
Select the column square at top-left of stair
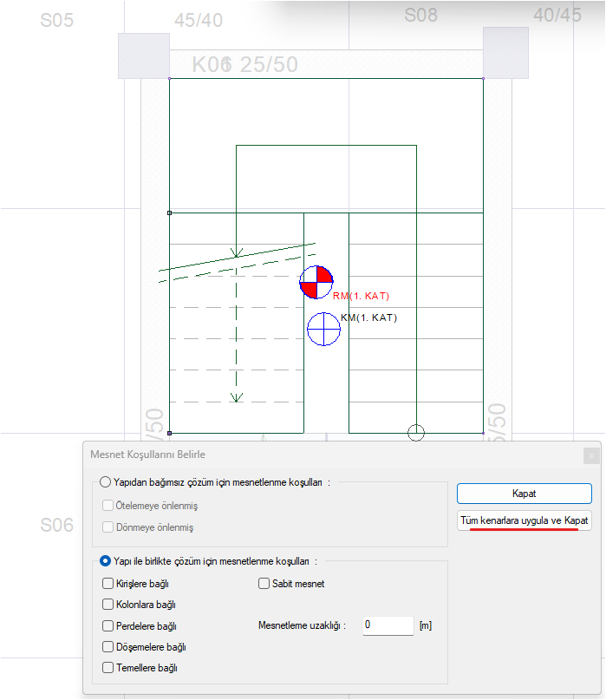(143, 57)
